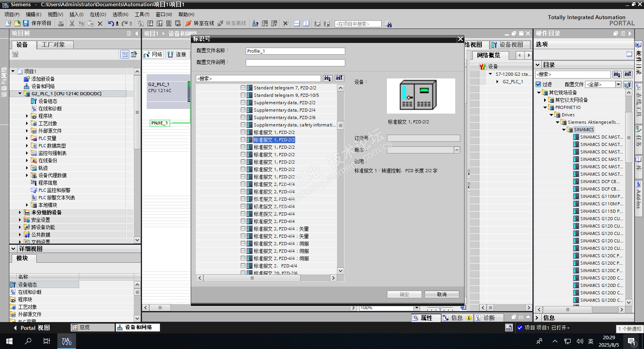Screen dimensions: 644x349
Task: Expand the 其它以太网设备 catalog folder
Action: [x=545, y=100]
